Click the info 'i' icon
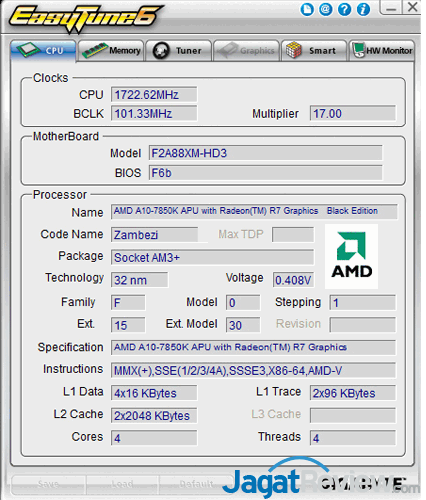Viewport: 426px width, 500px height. point(363,9)
